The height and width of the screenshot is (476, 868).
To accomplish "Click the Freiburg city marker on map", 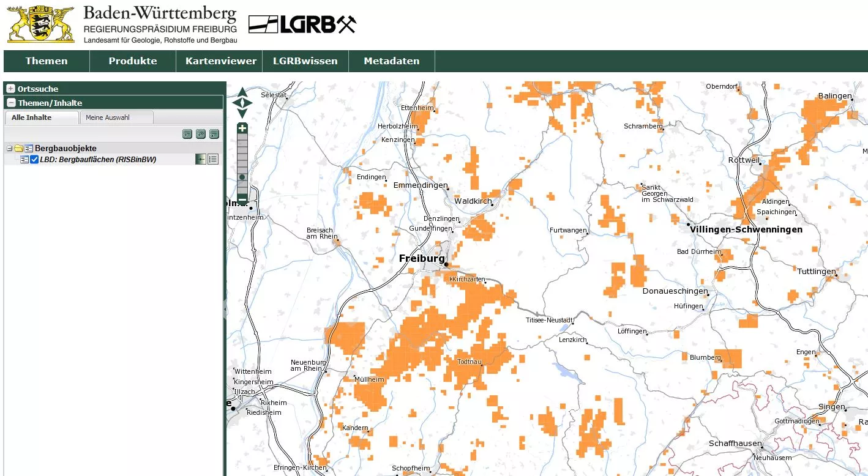I will pos(446,264).
